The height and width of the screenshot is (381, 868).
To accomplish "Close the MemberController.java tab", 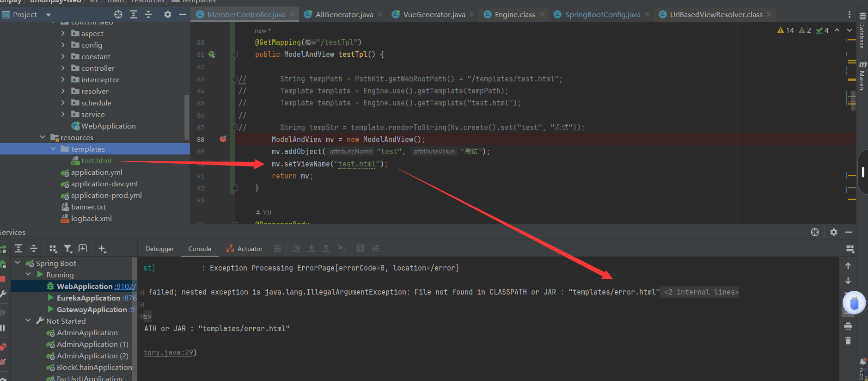I will click(293, 14).
